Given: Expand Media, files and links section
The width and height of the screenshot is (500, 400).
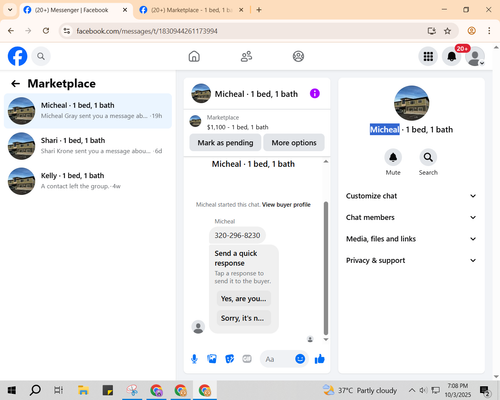Looking at the screenshot, I should (411, 239).
